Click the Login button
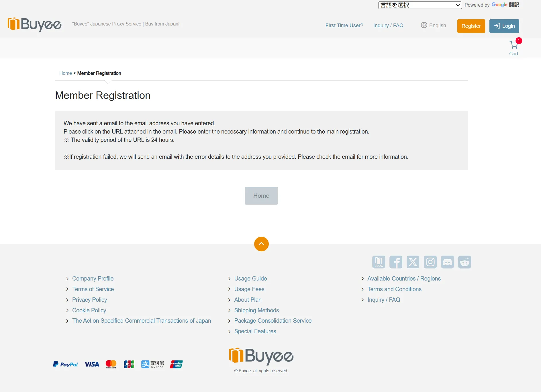This screenshot has height=392, width=541. click(x=504, y=26)
